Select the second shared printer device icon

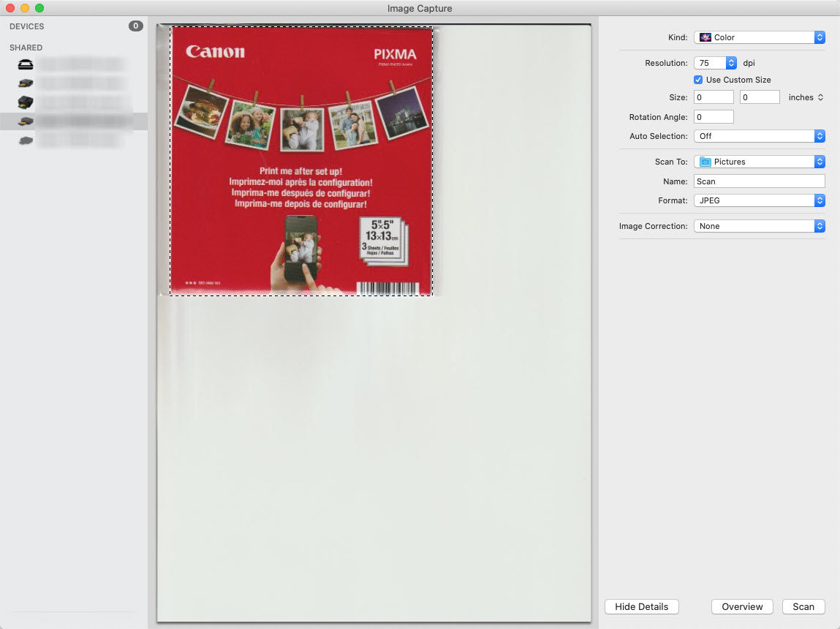pos(25,83)
